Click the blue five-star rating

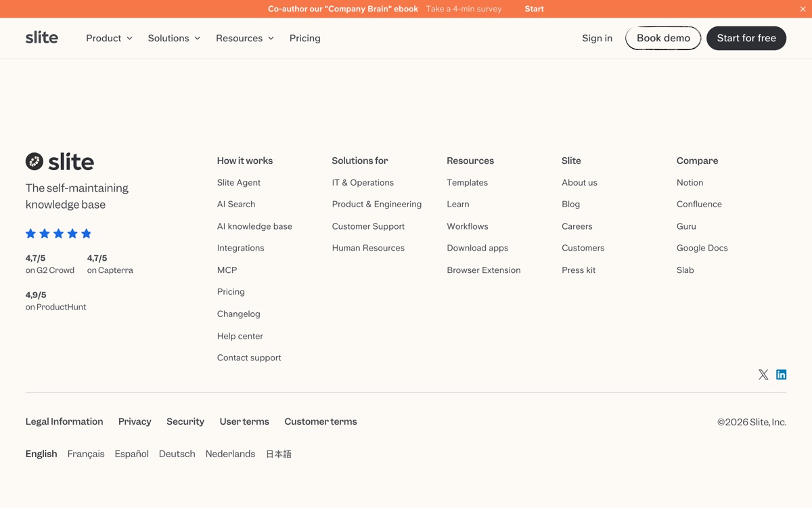coord(58,234)
